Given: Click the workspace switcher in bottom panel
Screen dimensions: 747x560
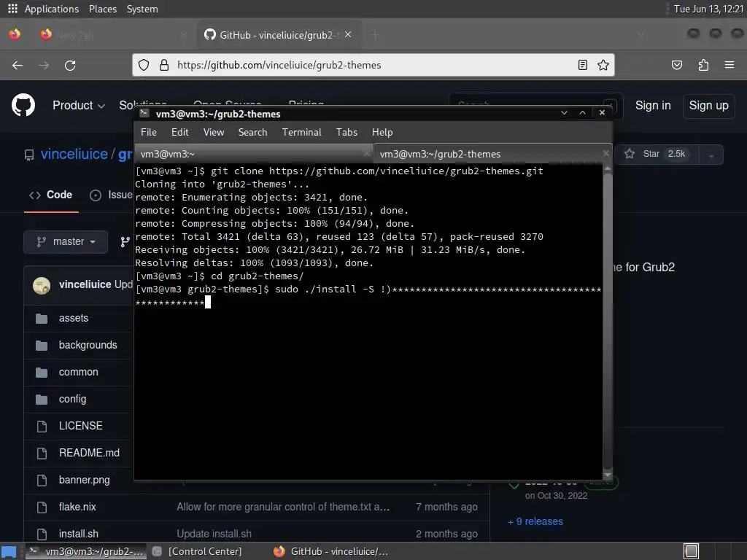Looking at the screenshot, I should tap(692, 551).
